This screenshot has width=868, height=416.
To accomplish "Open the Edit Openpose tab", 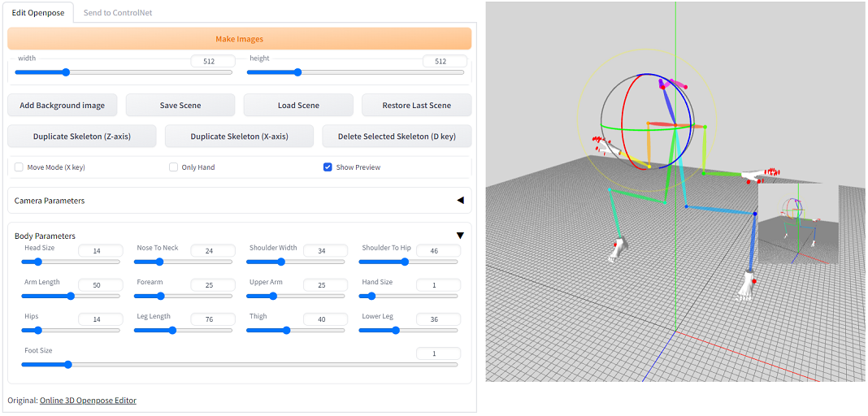I will click(37, 12).
